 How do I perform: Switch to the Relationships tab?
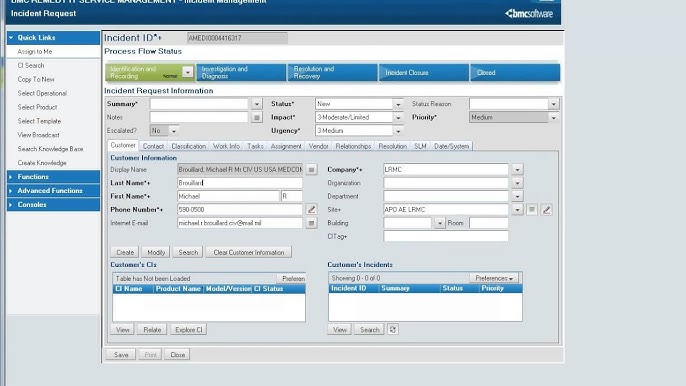coord(353,146)
